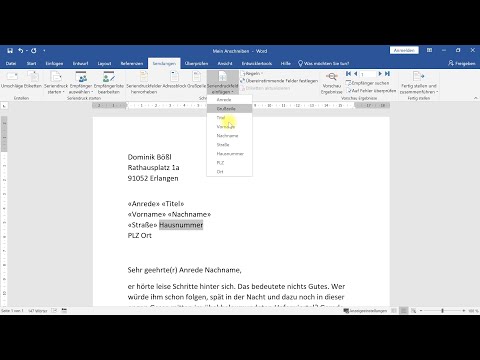Click the Was möchten Sie tun search box
This screenshot has height=360, width=480.
point(323,63)
